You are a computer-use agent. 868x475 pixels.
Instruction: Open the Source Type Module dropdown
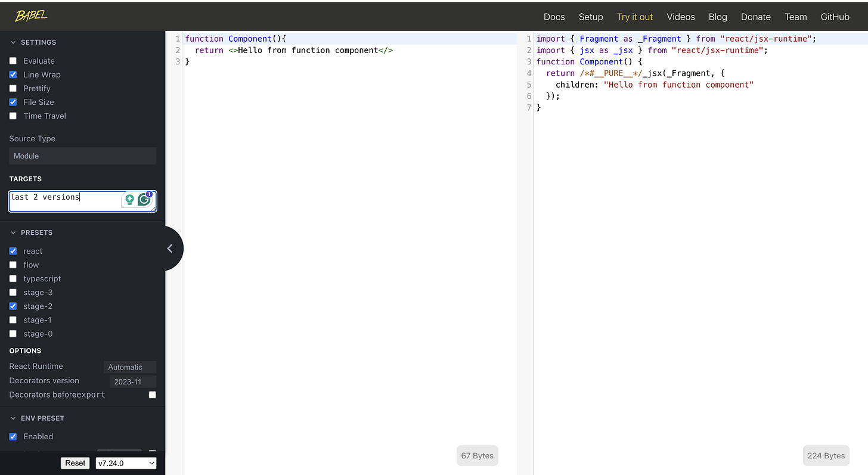[x=82, y=156]
